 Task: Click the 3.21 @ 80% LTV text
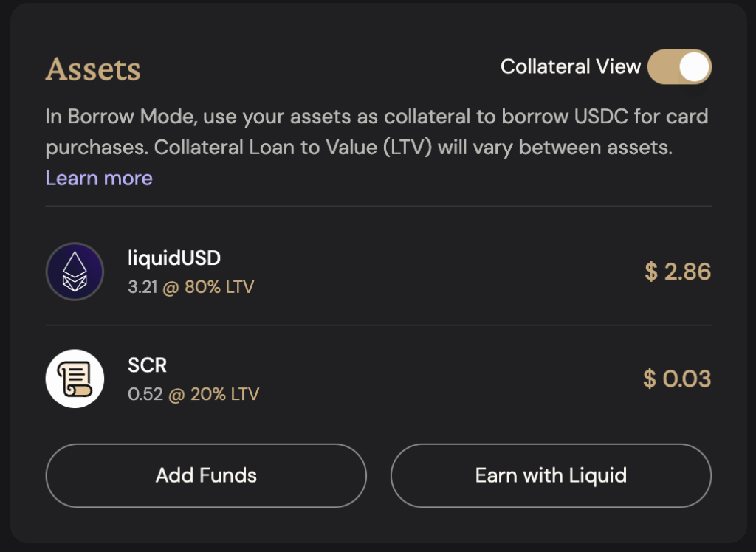(190, 286)
